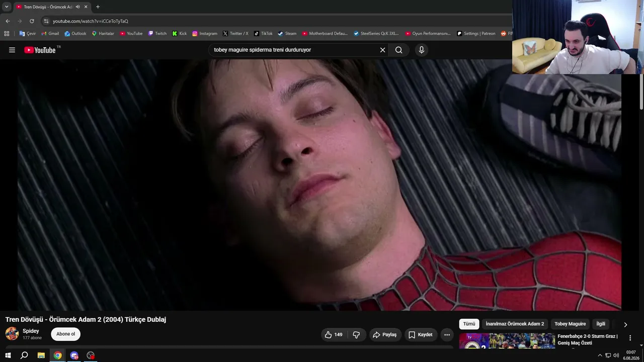Go to YouTube home via logo
This screenshot has width=644, height=362.
pos(40,50)
